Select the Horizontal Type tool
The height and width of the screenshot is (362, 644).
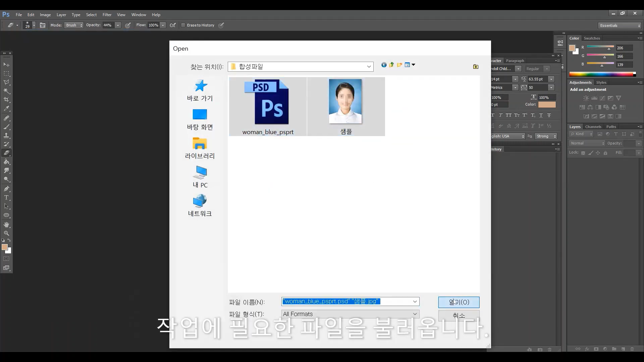tap(6, 197)
